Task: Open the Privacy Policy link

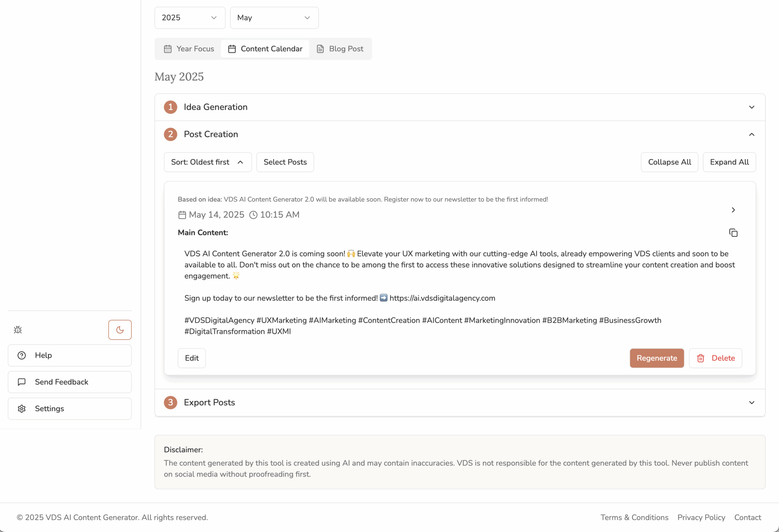Action: coord(701,518)
